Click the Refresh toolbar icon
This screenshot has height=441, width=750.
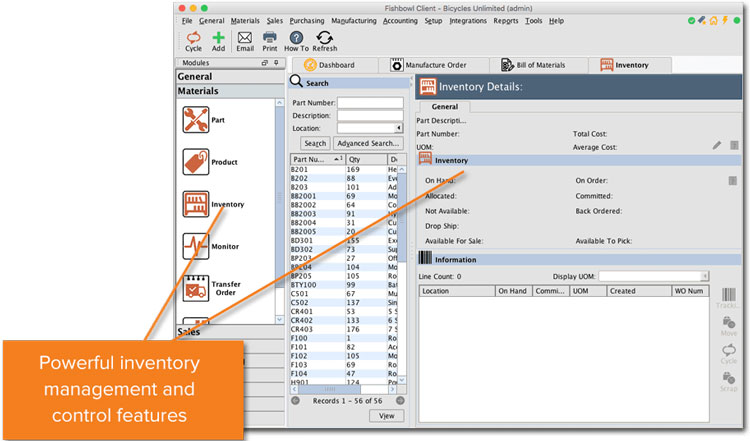point(325,41)
